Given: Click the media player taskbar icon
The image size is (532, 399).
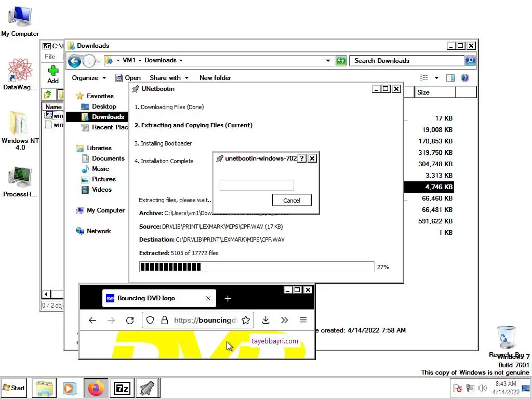Looking at the screenshot, I should (70, 388).
